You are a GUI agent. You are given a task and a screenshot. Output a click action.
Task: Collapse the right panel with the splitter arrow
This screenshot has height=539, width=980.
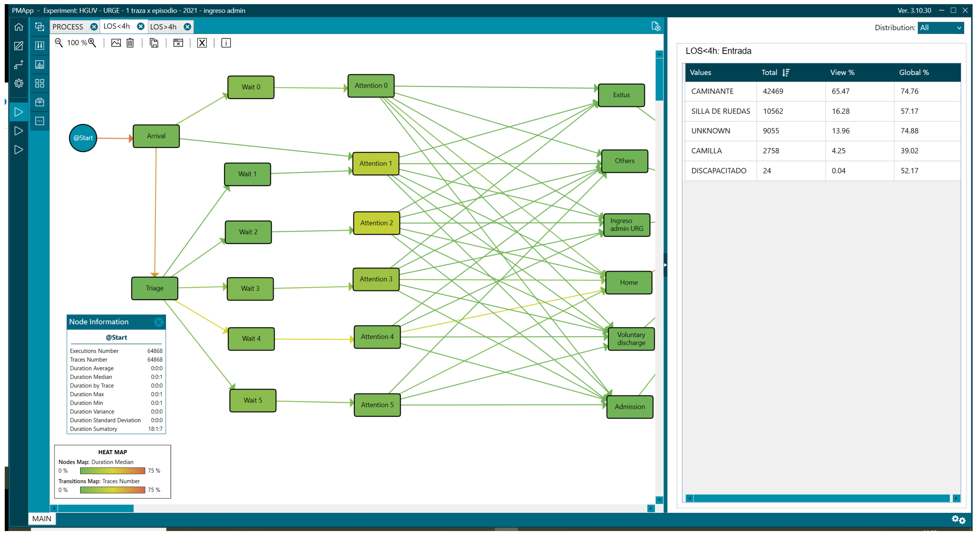pyautogui.click(x=665, y=265)
